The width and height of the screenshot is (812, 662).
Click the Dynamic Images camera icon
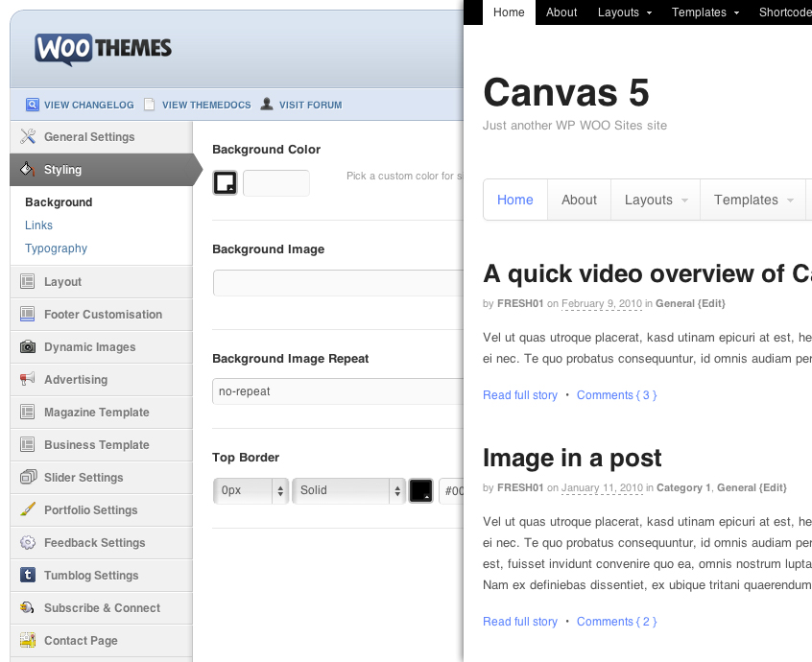coord(28,346)
